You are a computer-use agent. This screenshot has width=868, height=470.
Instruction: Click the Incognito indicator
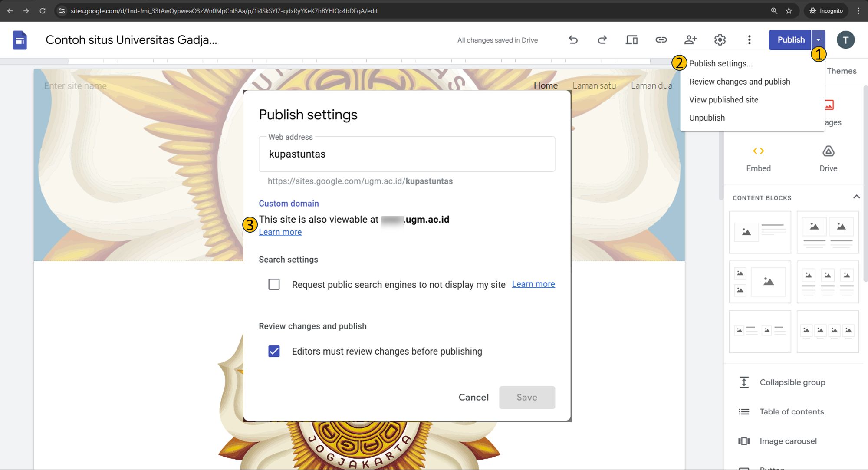pyautogui.click(x=826, y=11)
